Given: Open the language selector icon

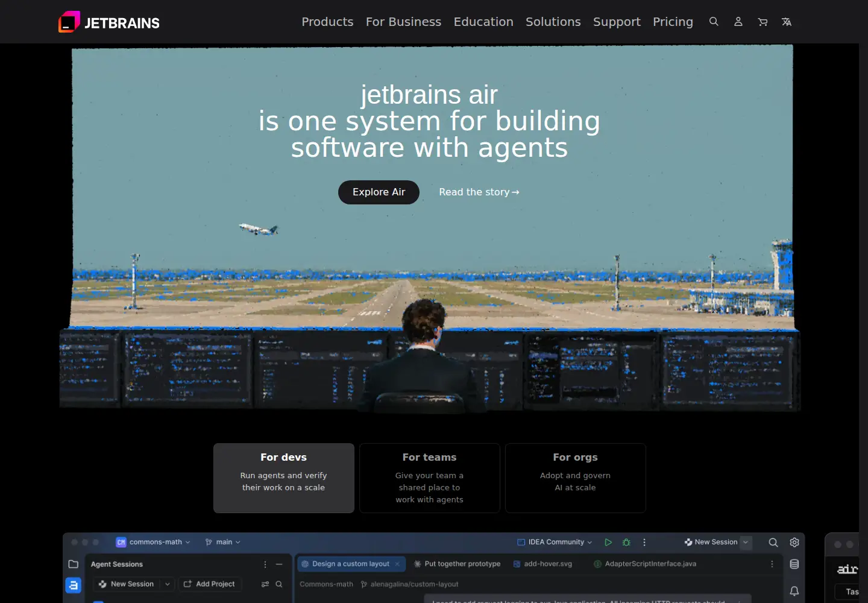Looking at the screenshot, I should (787, 22).
